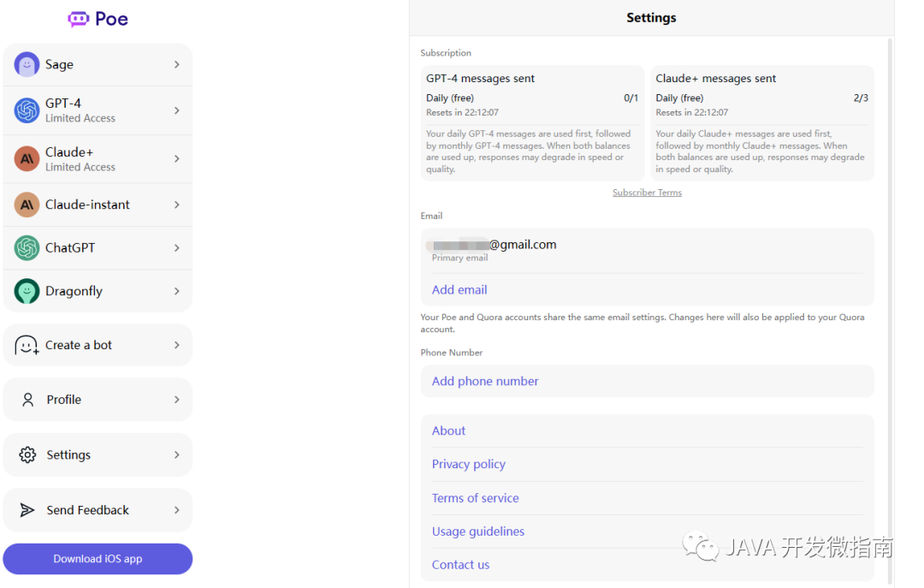Click the Sage bot avatar icon
This screenshot has height=588, width=924.
coord(27,64)
